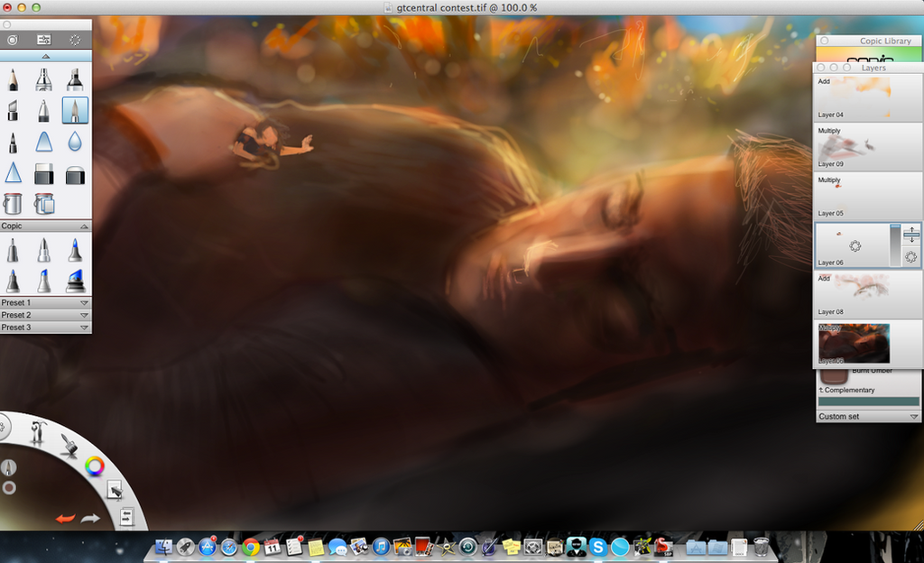This screenshot has width=924, height=563.
Task: Select the Pencil brush
Action: tap(13, 79)
